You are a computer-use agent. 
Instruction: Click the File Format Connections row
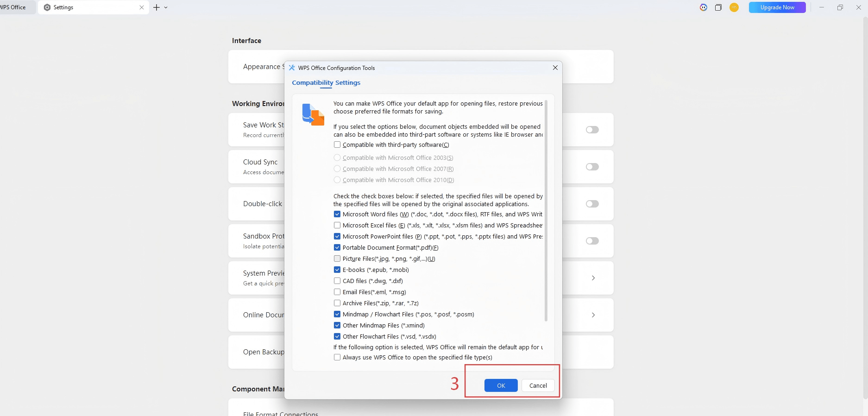tap(421, 408)
